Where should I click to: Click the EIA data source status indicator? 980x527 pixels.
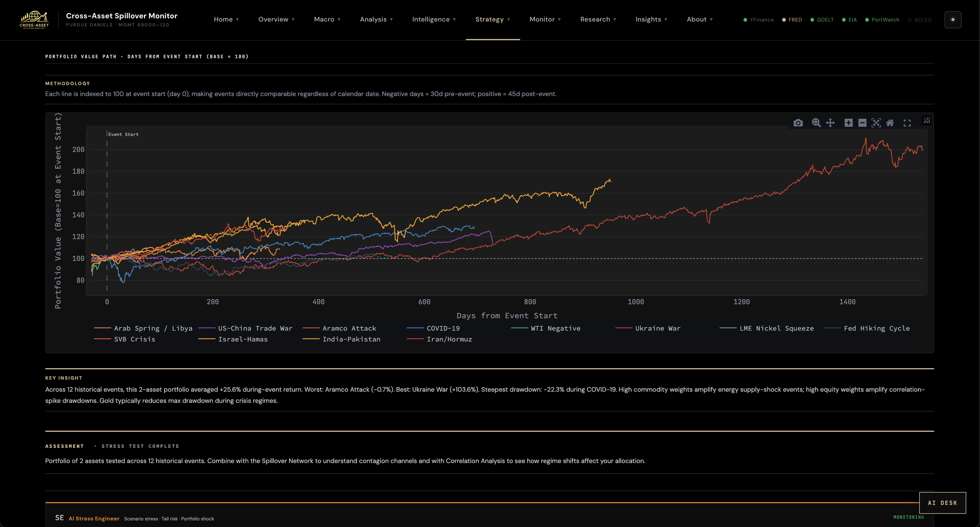coord(850,20)
